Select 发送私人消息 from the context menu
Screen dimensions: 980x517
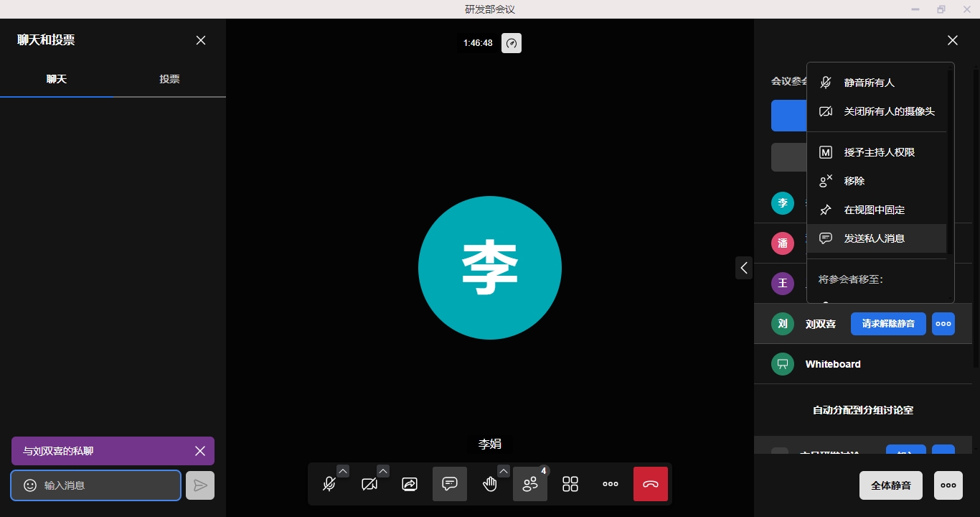[874, 238]
